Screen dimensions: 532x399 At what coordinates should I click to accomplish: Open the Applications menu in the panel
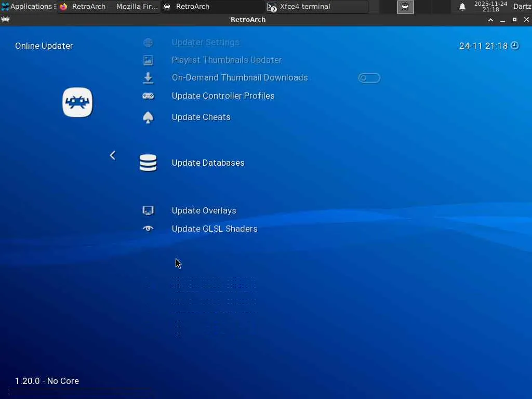(x=28, y=6)
